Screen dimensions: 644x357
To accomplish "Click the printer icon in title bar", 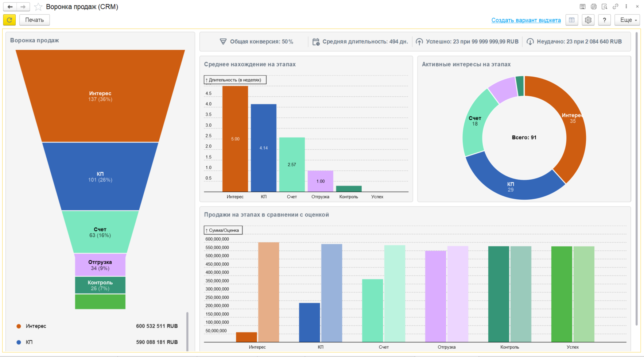I will tap(593, 7).
